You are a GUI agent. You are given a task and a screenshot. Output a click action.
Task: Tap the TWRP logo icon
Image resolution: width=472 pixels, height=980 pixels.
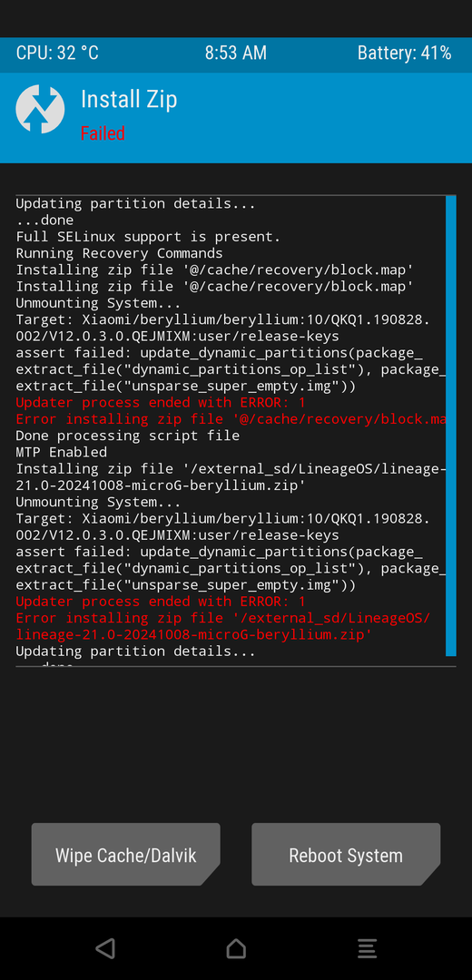pyautogui.click(x=40, y=110)
